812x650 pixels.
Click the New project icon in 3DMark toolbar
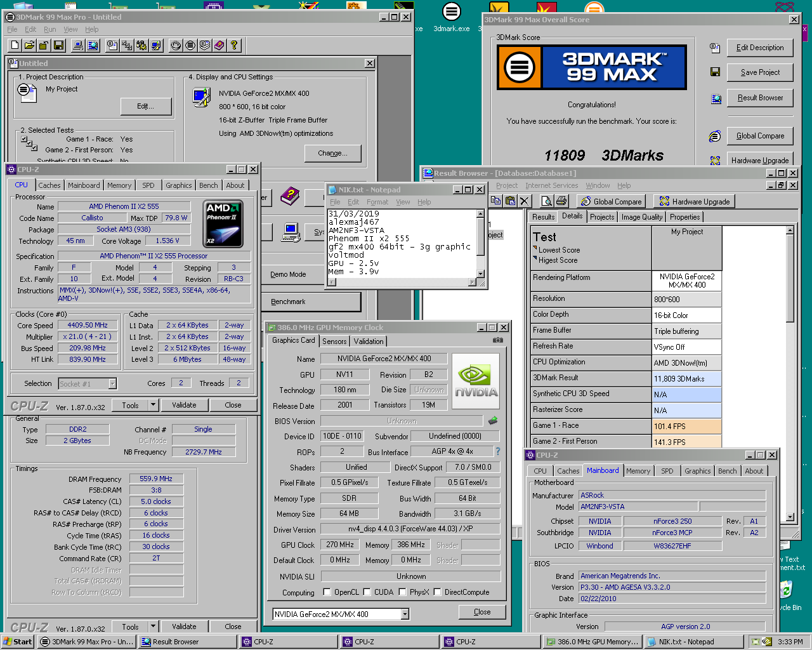[15, 45]
